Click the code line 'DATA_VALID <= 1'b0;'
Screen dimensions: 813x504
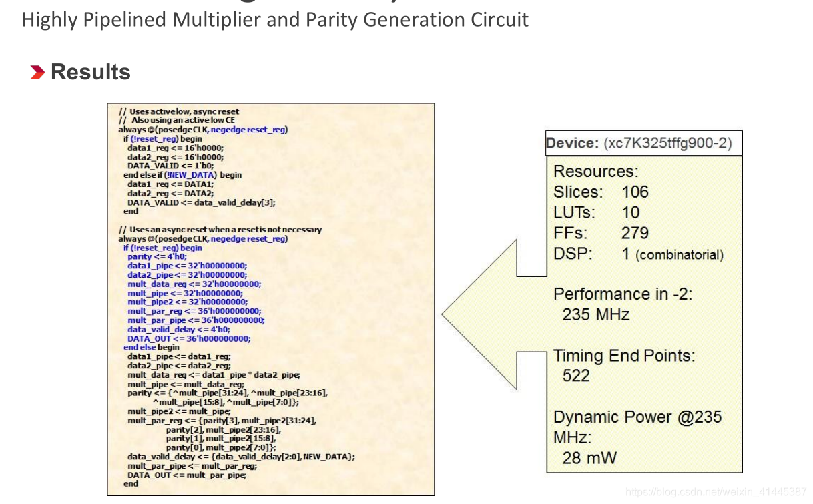[171, 166]
